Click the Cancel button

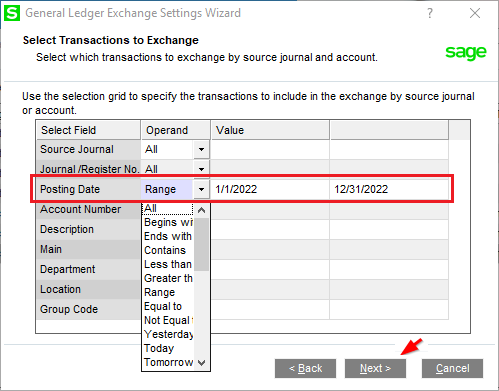coord(452,368)
